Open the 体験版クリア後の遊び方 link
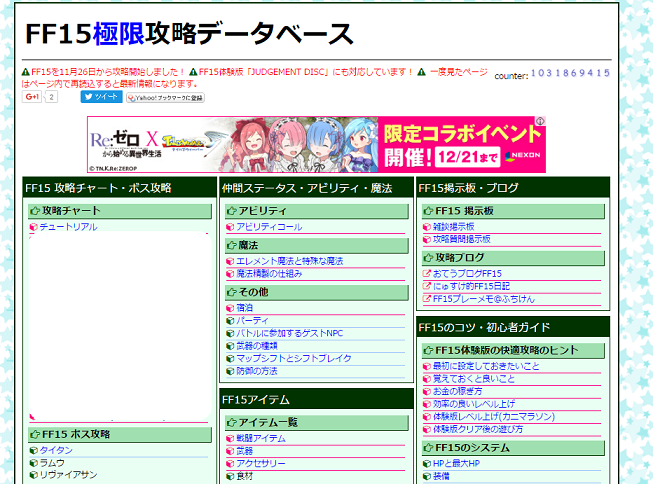This screenshot has height=484, width=653. pyautogui.click(x=478, y=429)
